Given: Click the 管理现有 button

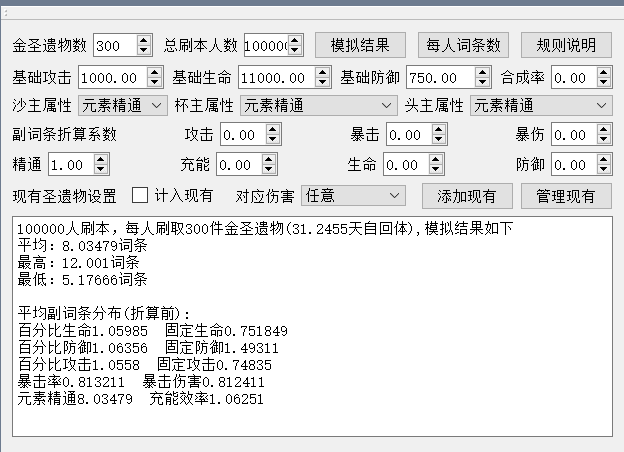Looking at the screenshot, I should [566, 196].
